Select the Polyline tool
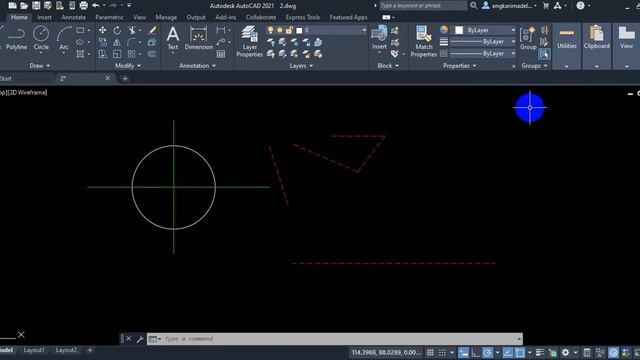This screenshot has width=640, height=360. 16,38
